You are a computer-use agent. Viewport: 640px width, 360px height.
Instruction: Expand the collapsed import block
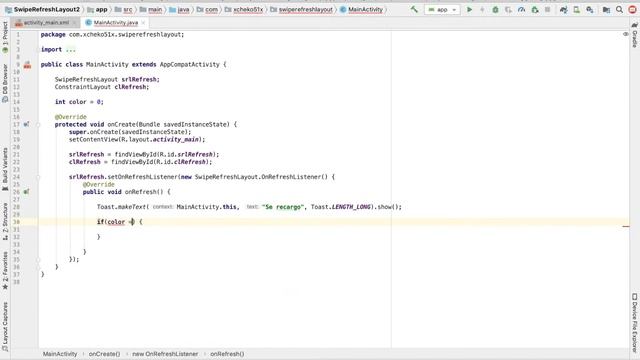pyautogui.click(x=71, y=49)
